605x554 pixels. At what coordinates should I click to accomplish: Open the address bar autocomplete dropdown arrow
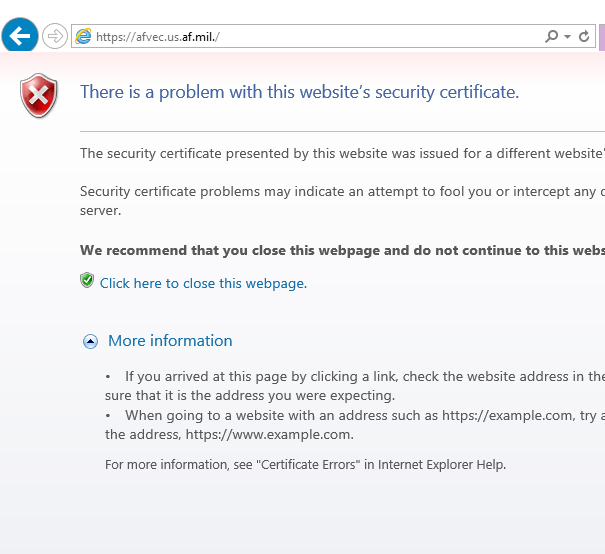pos(568,37)
